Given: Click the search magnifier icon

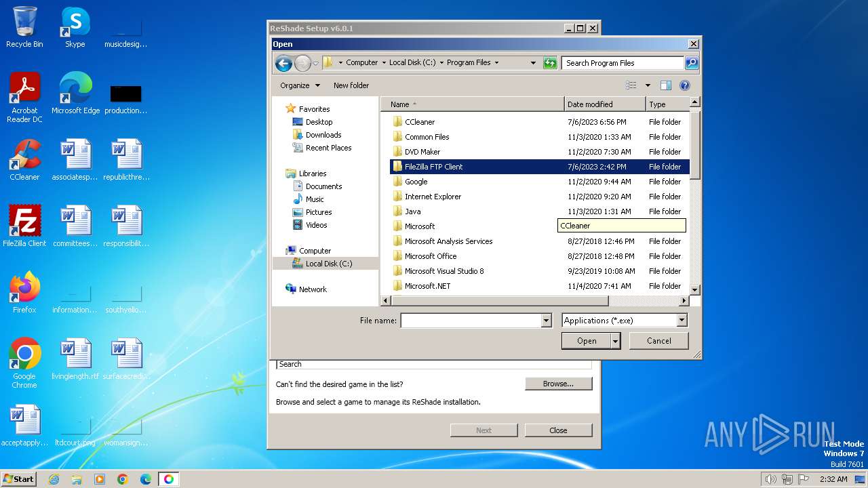Looking at the screenshot, I should point(691,63).
